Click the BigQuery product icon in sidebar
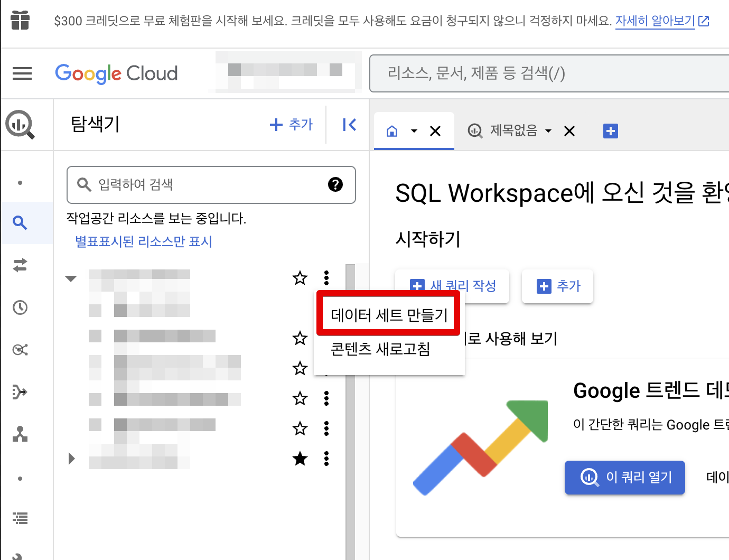This screenshot has height=560, width=729. pyautogui.click(x=20, y=124)
